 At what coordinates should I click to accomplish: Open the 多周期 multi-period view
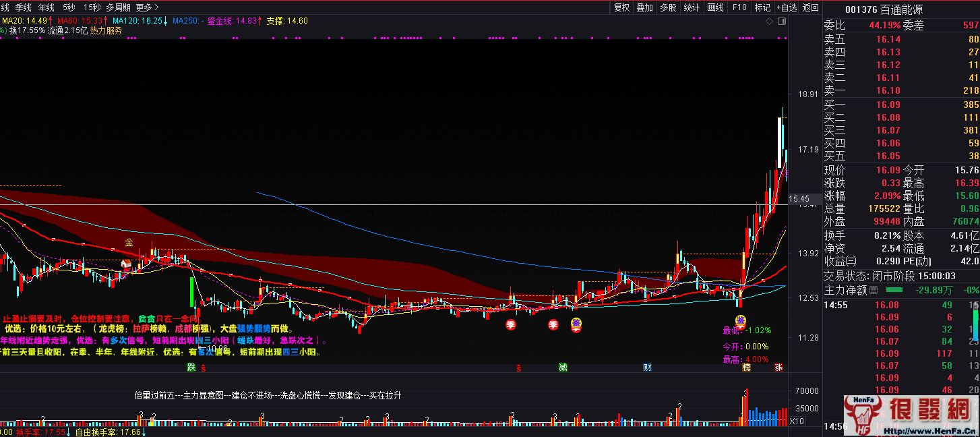(x=118, y=7)
